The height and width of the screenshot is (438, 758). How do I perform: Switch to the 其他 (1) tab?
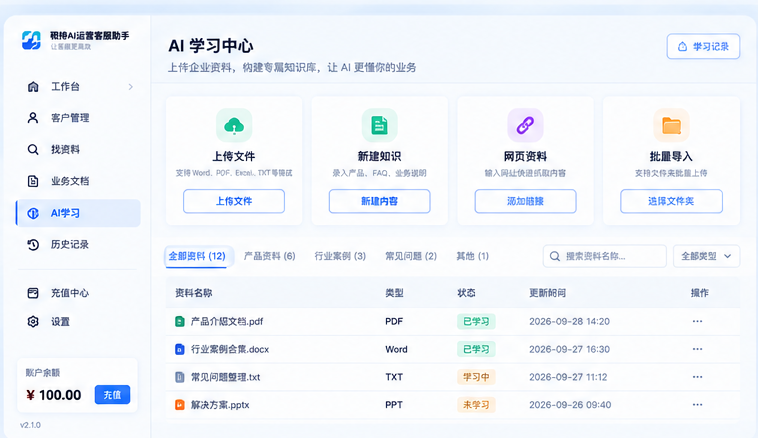pos(473,256)
